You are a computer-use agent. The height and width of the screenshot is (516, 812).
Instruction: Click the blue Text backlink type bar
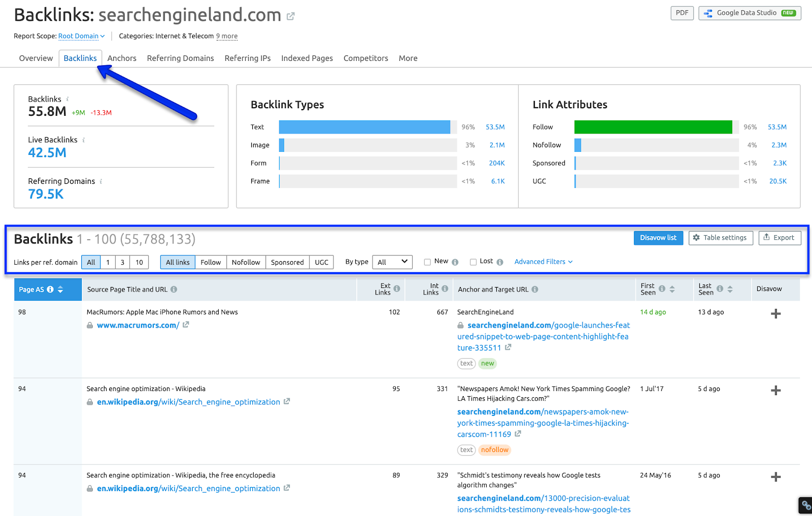coord(364,127)
